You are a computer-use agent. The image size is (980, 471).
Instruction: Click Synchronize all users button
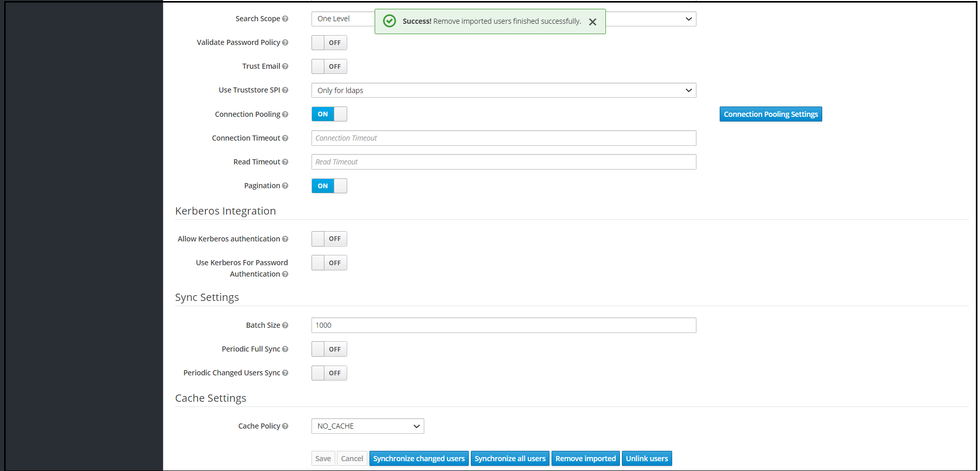tap(510, 459)
